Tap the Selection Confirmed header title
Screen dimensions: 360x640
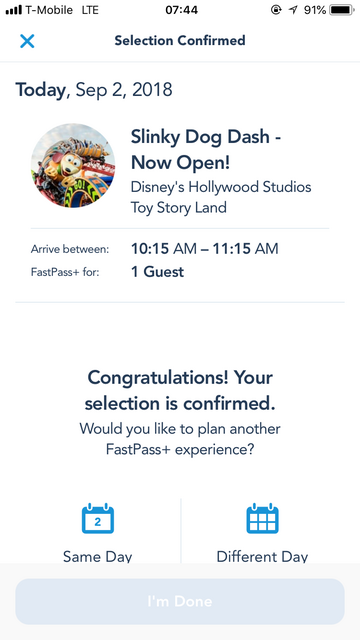point(180,40)
